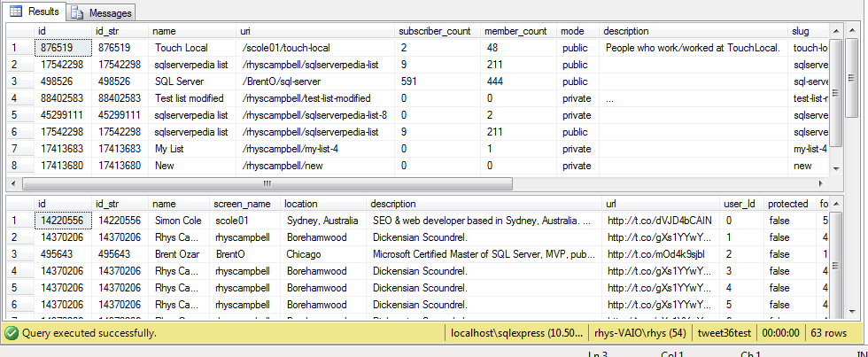Click the Messages tab page icon
868x357 pixels.
click(x=78, y=13)
